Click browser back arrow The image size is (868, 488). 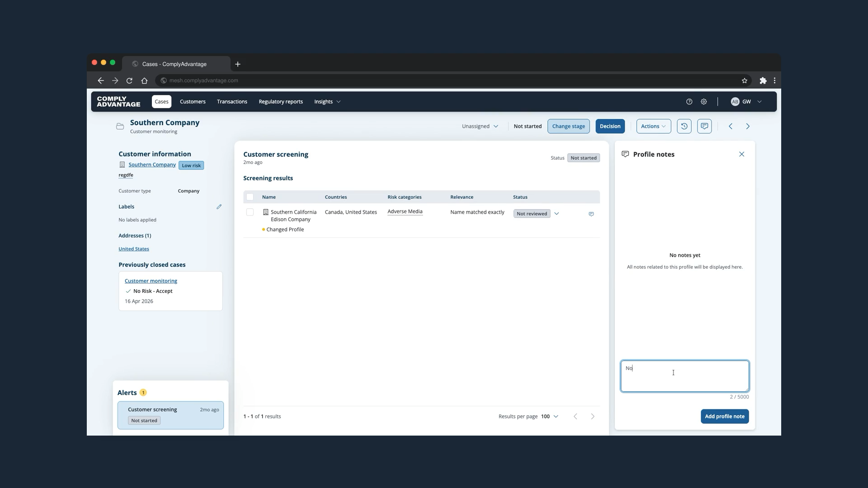[101, 80]
